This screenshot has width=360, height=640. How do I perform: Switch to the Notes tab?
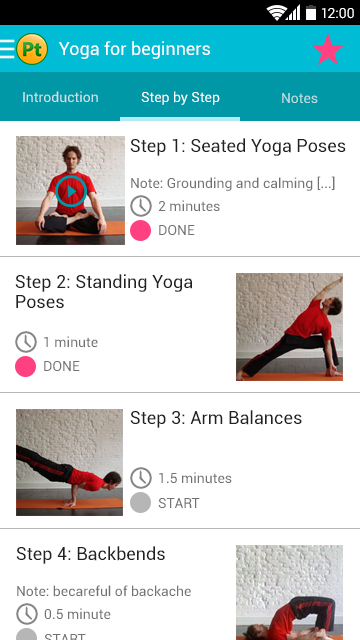300,98
